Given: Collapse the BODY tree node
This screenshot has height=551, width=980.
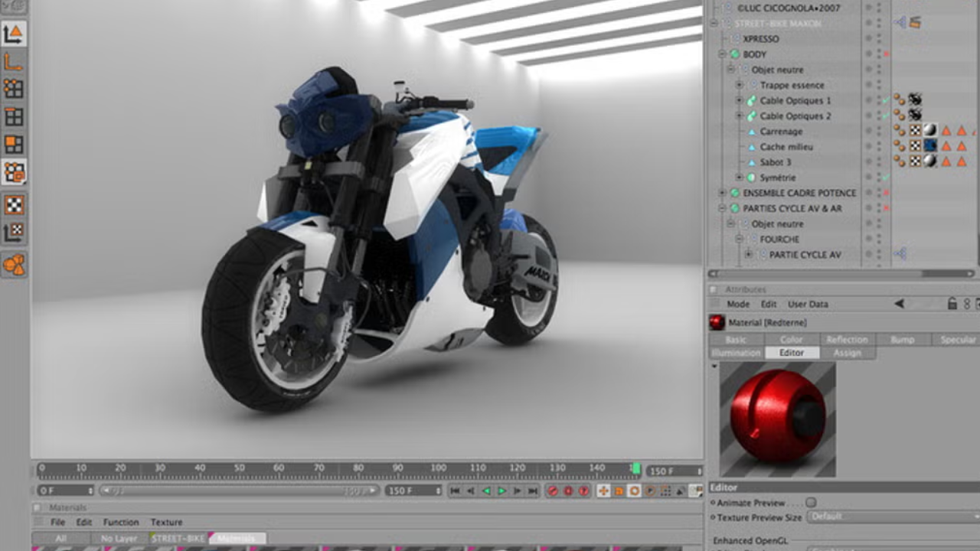Looking at the screenshot, I should click(x=722, y=54).
